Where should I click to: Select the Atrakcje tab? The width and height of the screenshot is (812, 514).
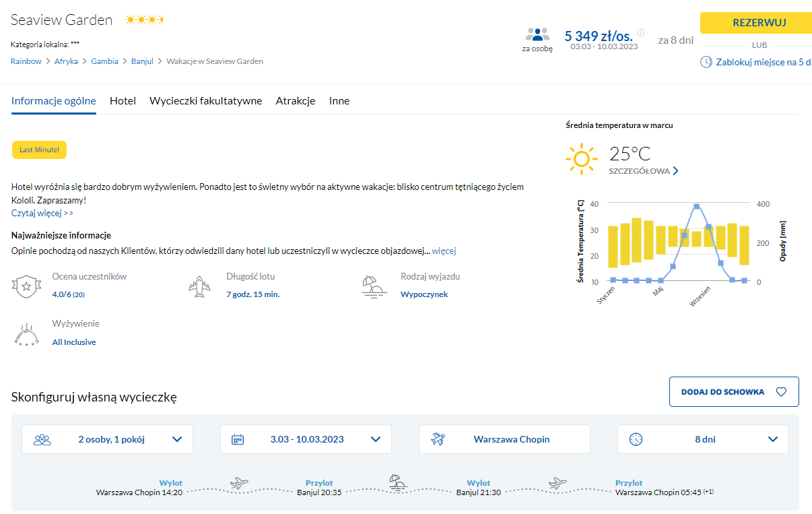[x=295, y=101]
